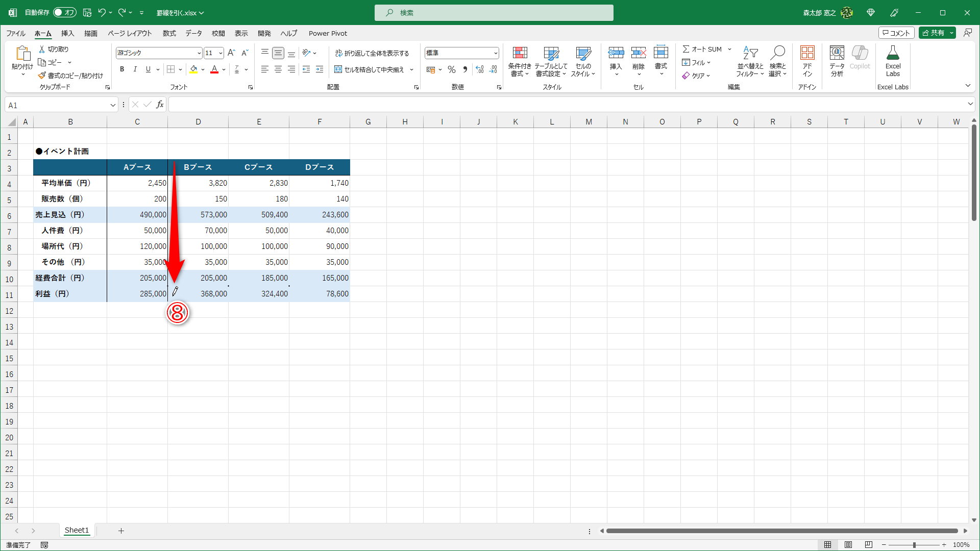This screenshot has width=980, height=551.
Task: Click the Format Painter brush icon
Action: pos(42,76)
